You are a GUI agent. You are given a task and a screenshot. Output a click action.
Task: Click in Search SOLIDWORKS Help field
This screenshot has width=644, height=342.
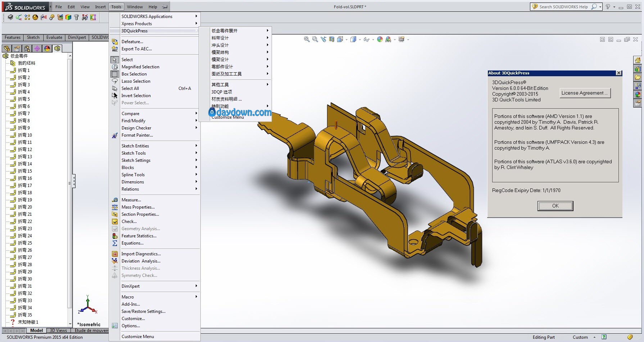coord(563,7)
